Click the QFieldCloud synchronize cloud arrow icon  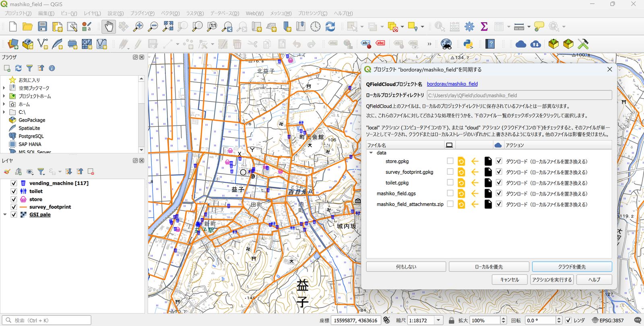coord(536,43)
